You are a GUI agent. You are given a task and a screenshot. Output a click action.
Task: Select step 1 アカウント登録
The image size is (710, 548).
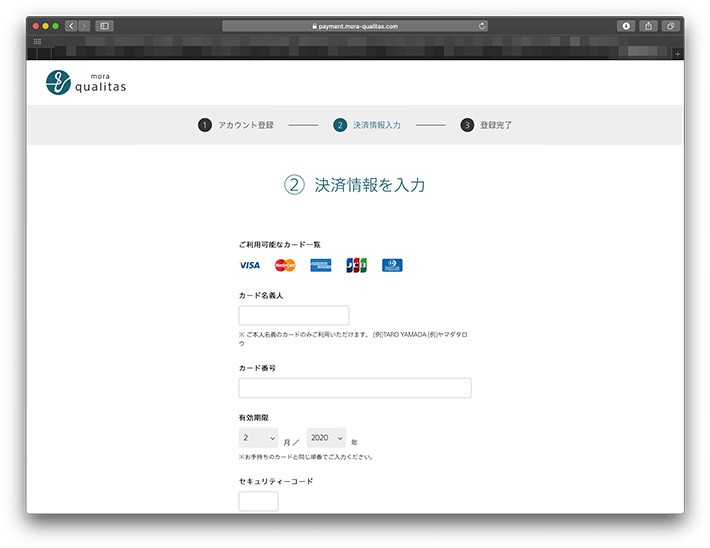tap(236, 125)
